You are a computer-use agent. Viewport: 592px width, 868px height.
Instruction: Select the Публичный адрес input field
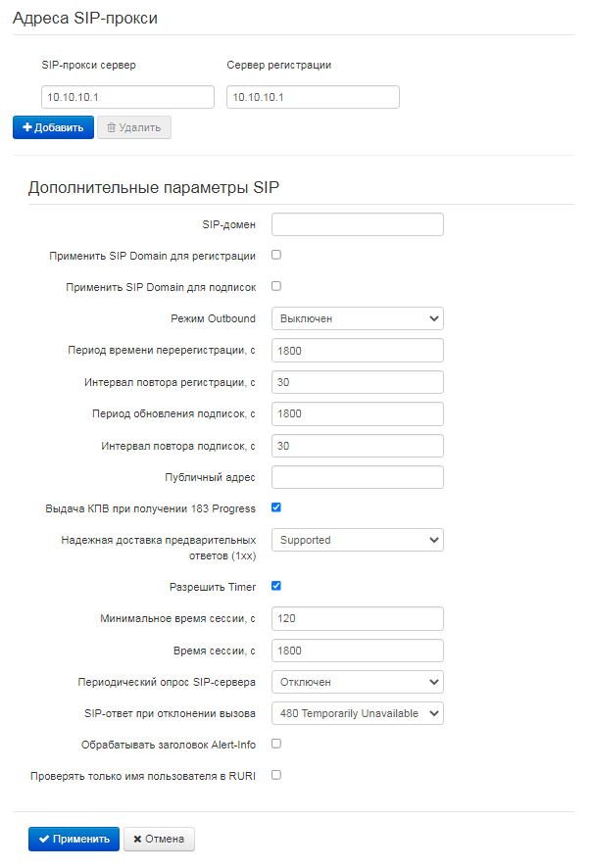pyautogui.click(x=357, y=477)
